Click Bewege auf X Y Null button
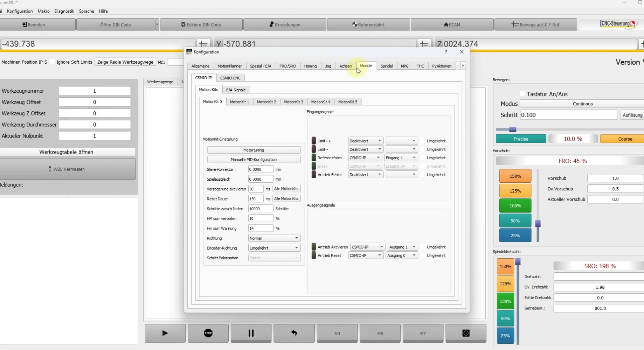 (x=535, y=25)
